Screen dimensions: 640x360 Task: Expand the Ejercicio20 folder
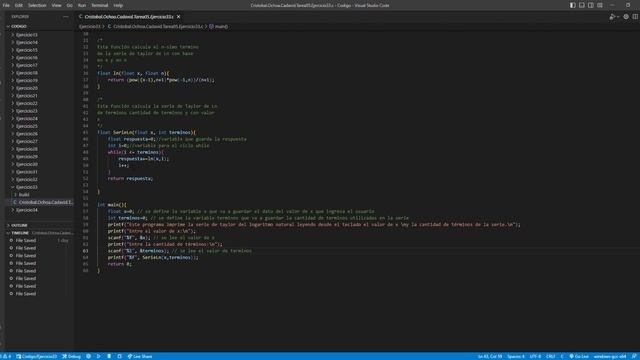40,88
